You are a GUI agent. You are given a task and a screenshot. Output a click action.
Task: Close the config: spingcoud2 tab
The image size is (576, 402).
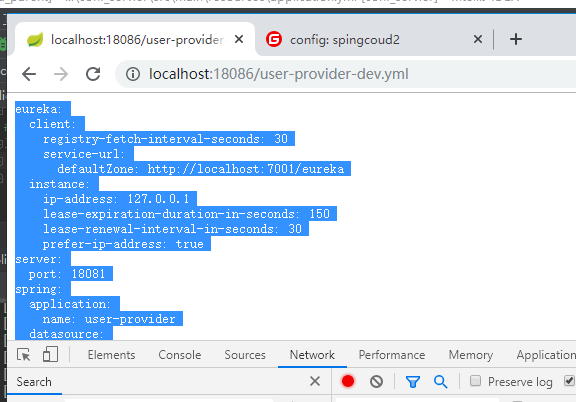[x=478, y=39]
